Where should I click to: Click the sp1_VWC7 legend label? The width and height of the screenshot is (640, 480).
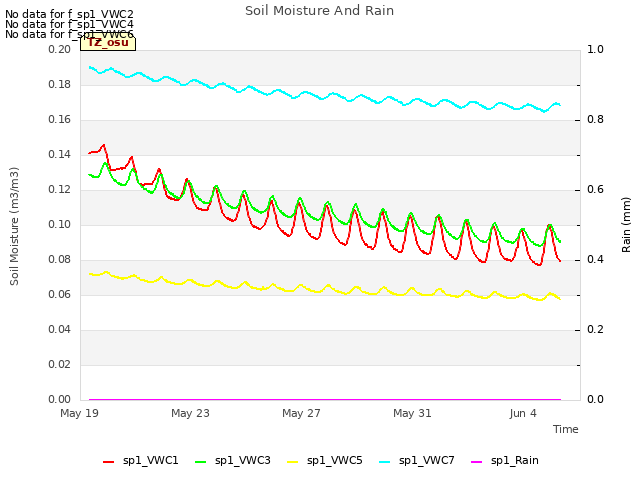point(427,460)
